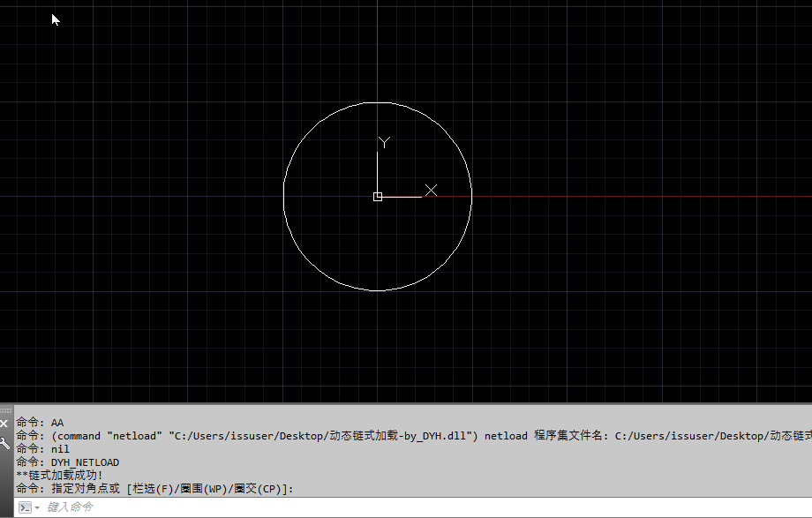Viewport: 812px width, 518px height.
Task: Click the command prompt icon beside input
Action: tap(25, 507)
